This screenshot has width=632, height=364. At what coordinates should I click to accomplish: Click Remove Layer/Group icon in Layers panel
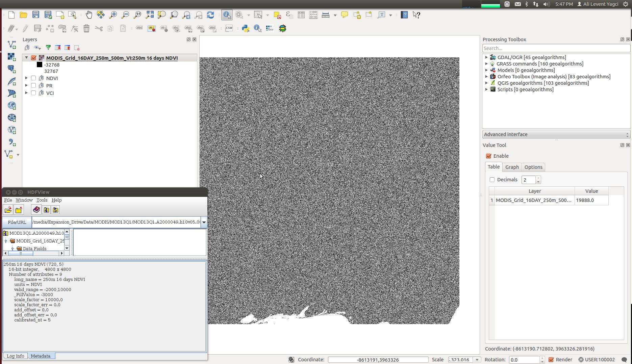(77, 48)
